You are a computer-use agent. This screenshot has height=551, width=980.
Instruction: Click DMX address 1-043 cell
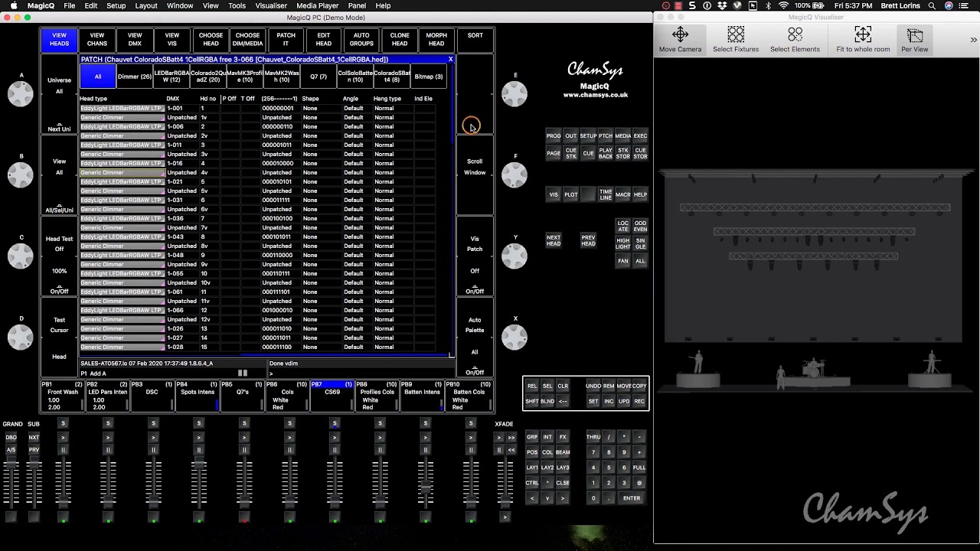(x=181, y=236)
